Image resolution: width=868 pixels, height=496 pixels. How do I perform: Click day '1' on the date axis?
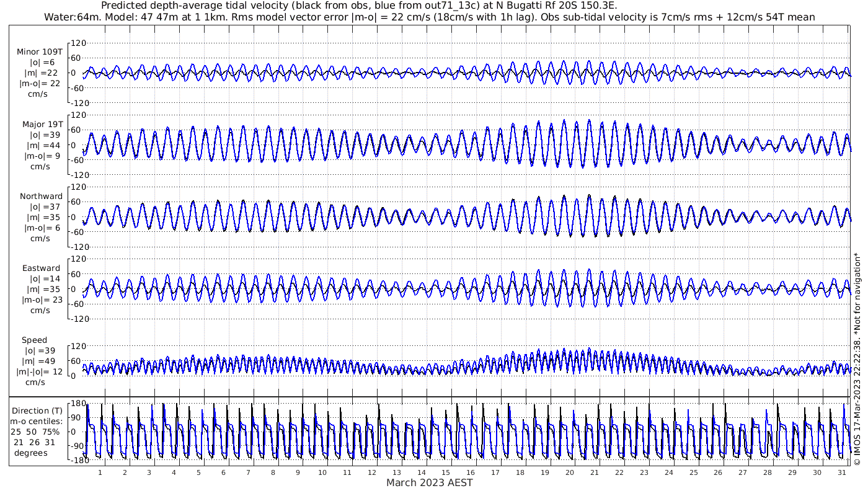pyautogui.click(x=100, y=472)
